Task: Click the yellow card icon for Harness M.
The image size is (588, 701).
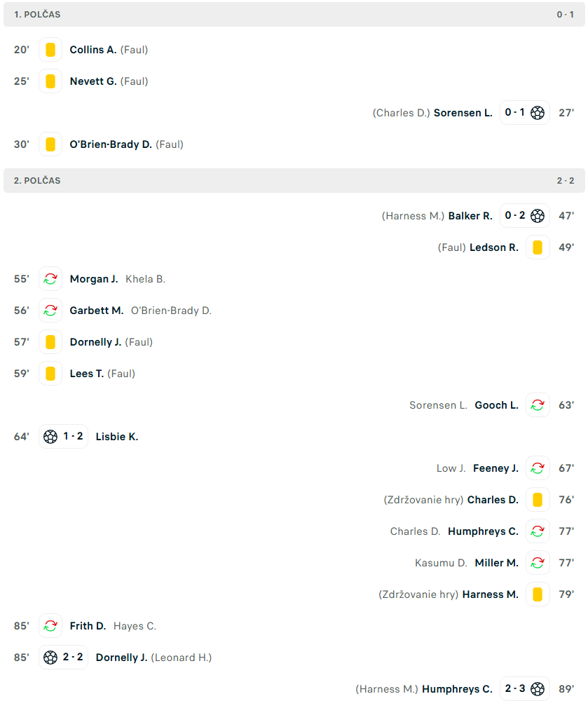Action: [x=538, y=594]
